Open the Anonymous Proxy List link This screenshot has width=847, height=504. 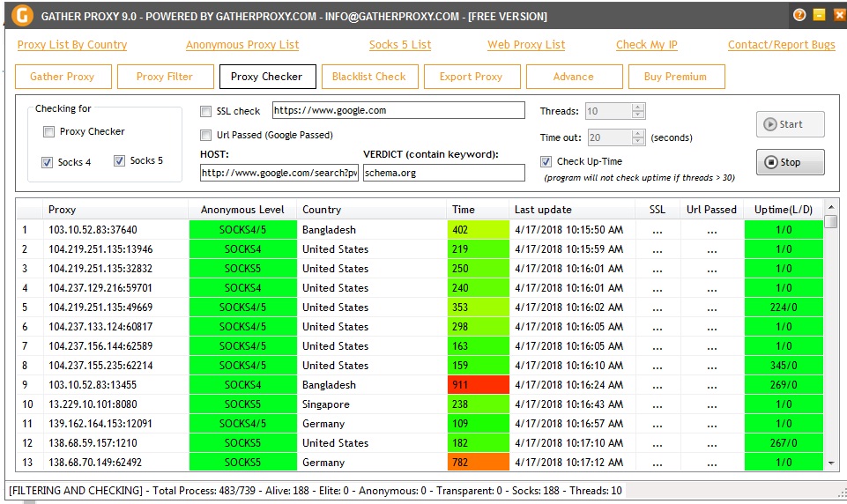coord(242,45)
